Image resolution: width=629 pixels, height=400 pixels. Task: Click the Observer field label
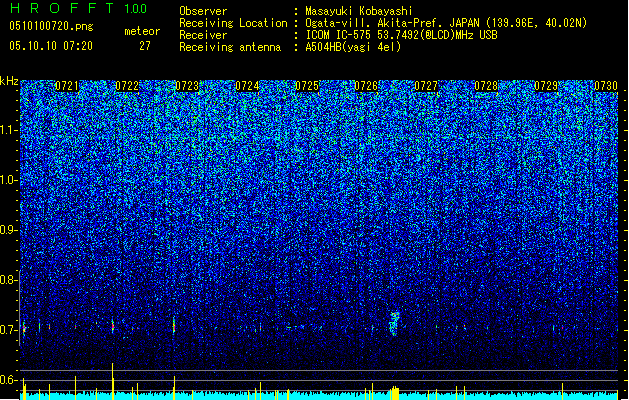[203, 11]
